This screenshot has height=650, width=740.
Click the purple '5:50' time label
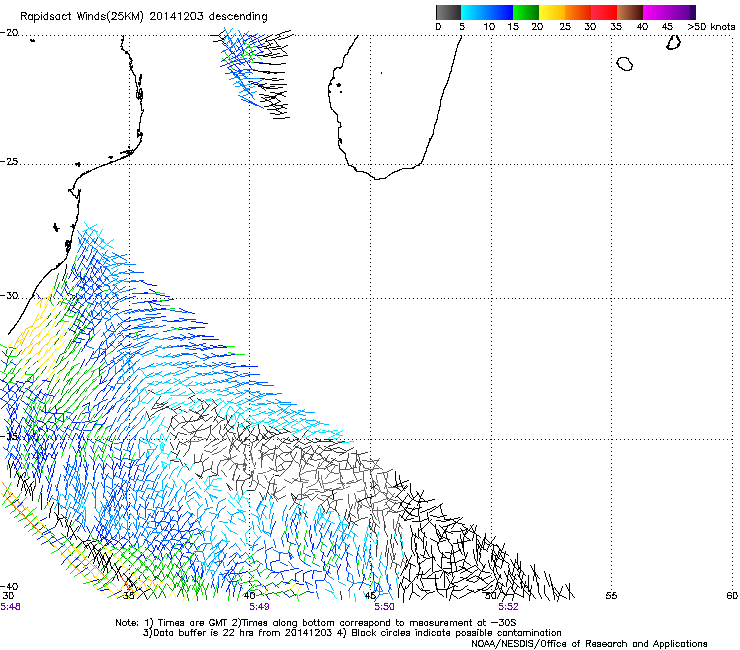click(x=384, y=607)
